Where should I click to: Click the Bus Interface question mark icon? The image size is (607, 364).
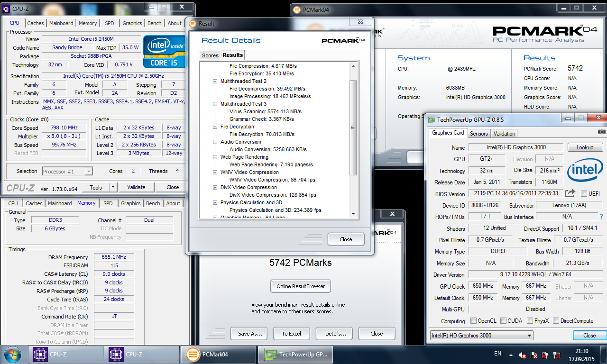601,217
